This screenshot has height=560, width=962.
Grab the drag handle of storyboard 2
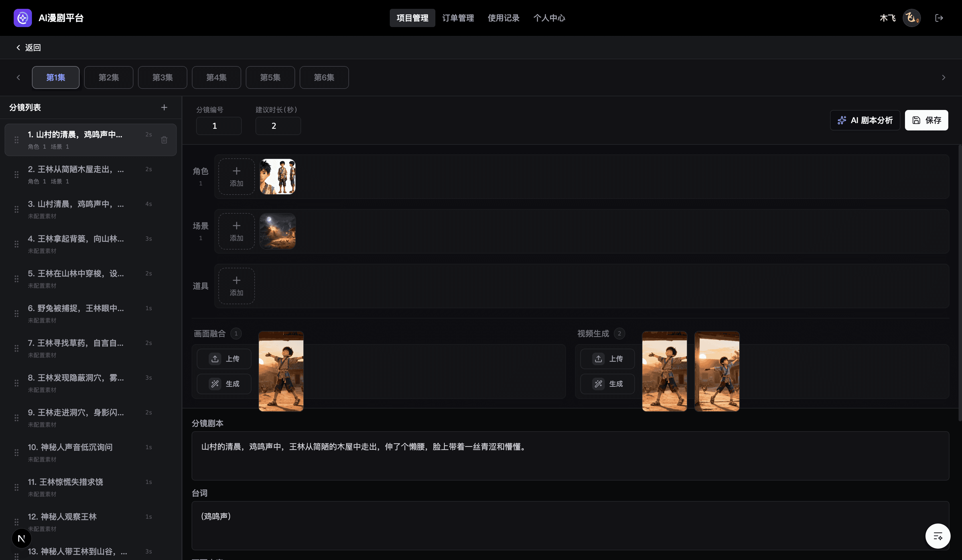point(17,174)
